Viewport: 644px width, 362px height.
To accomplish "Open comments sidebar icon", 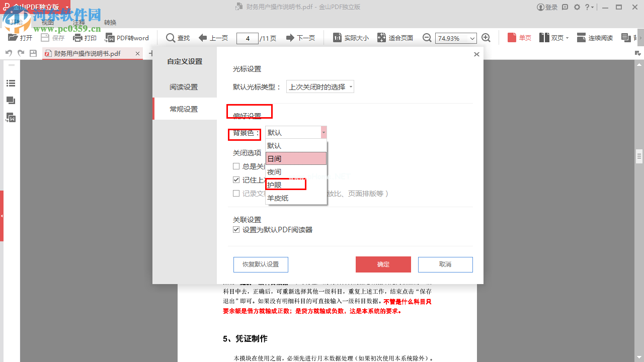I will pos(11,101).
